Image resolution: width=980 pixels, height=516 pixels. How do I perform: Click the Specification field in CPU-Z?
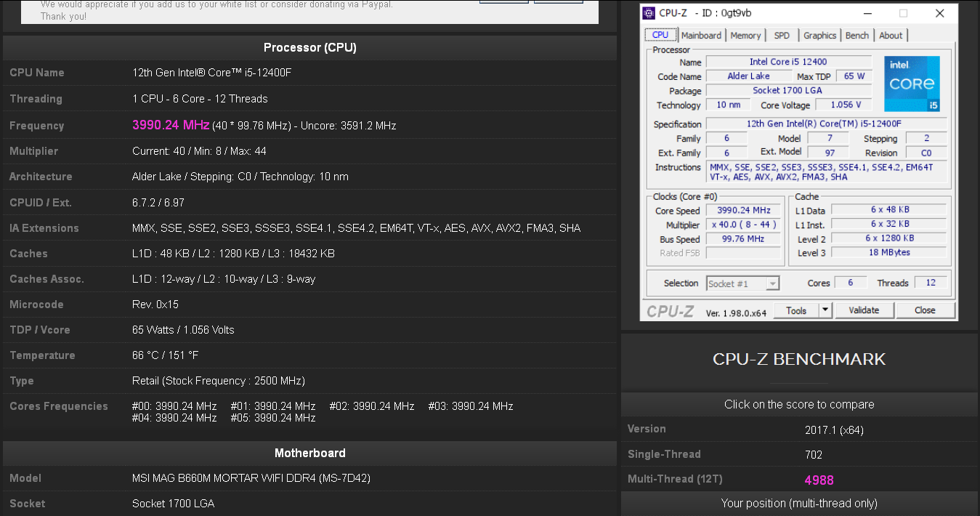(828, 124)
